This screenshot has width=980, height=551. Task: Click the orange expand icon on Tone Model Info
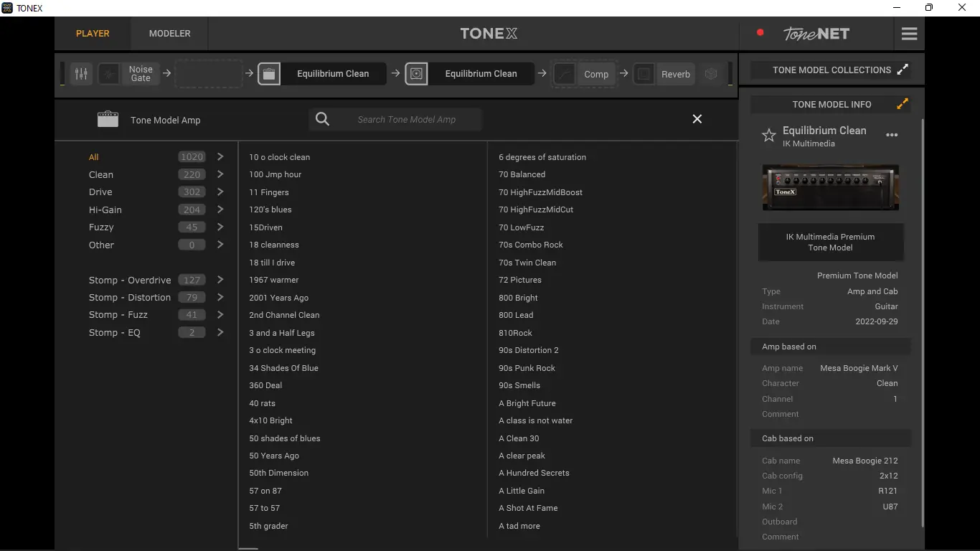coord(903,104)
